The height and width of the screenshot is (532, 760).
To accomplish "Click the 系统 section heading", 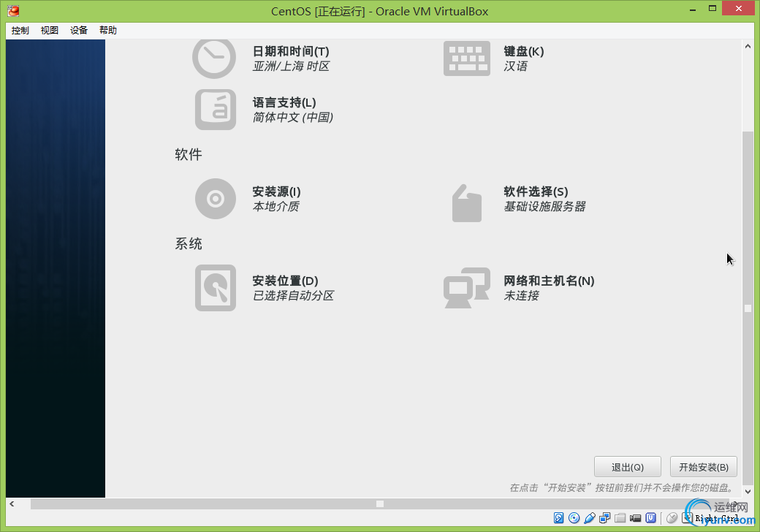I will (188, 244).
